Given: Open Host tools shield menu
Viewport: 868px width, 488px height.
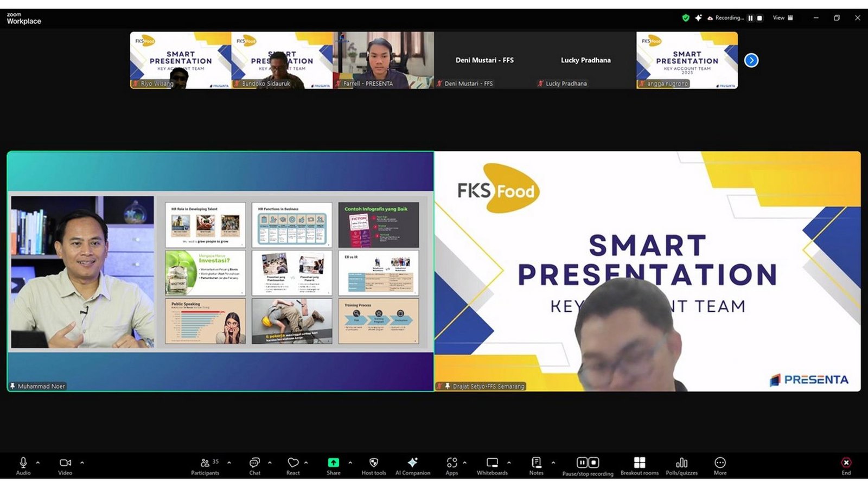Looking at the screenshot, I should [374, 465].
